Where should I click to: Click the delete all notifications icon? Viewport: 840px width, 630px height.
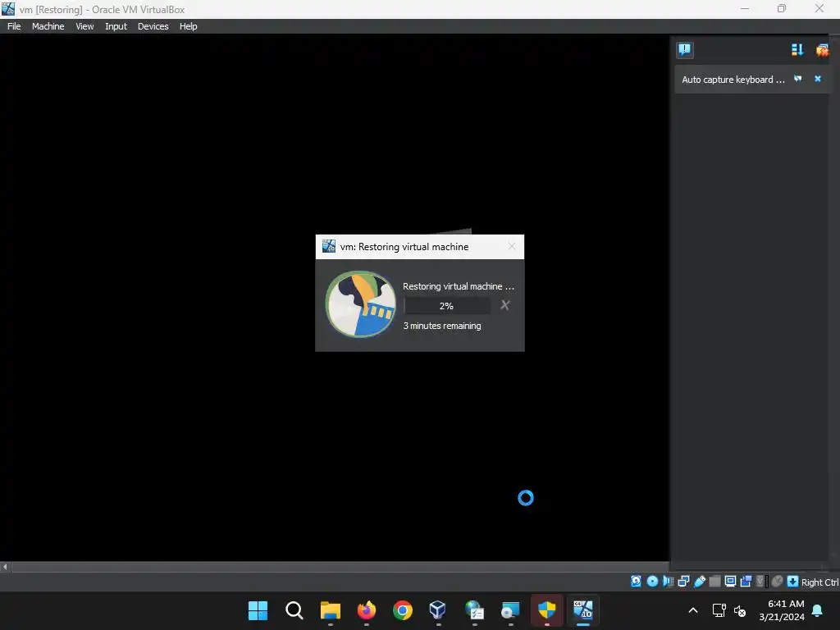point(822,50)
